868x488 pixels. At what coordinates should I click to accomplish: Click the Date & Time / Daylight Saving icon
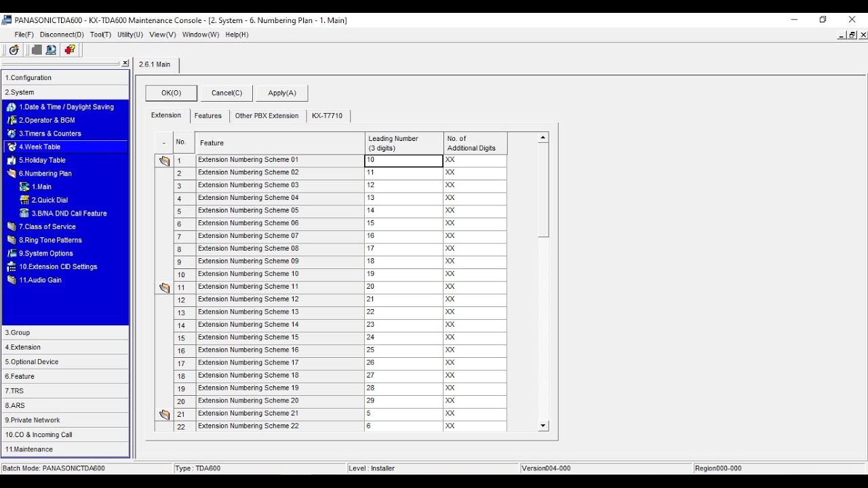[12, 107]
